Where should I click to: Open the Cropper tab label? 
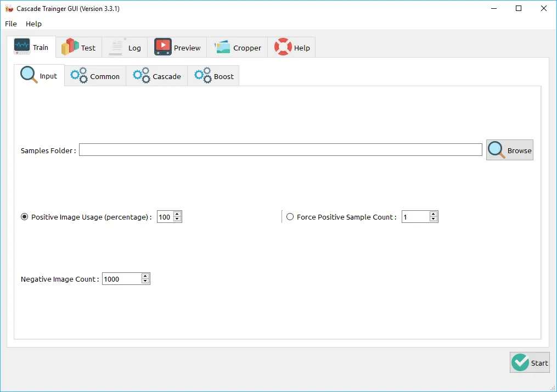(247, 48)
